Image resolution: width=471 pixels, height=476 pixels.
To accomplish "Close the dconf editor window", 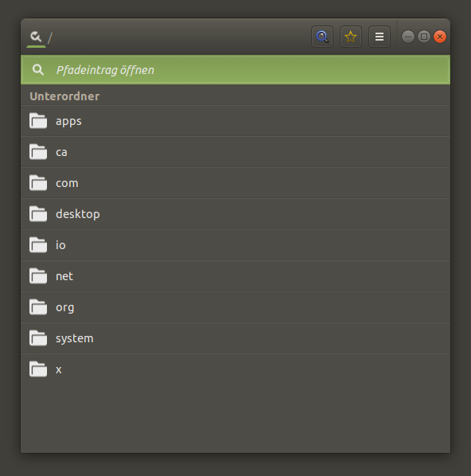I will coord(440,37).
